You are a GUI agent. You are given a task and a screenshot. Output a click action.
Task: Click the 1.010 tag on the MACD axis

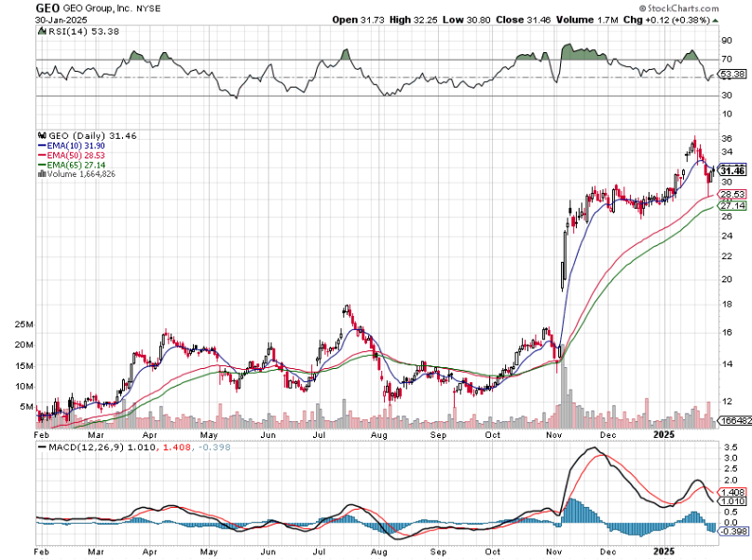733,501
